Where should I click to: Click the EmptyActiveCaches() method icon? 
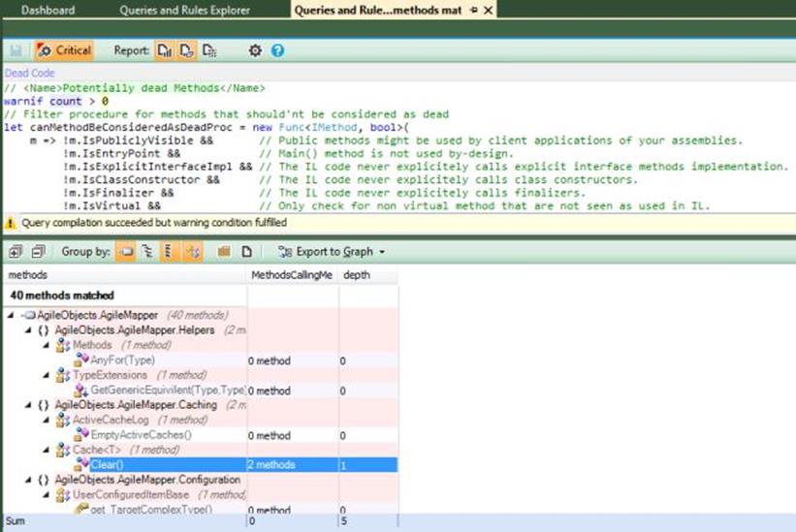pos(81,434)
